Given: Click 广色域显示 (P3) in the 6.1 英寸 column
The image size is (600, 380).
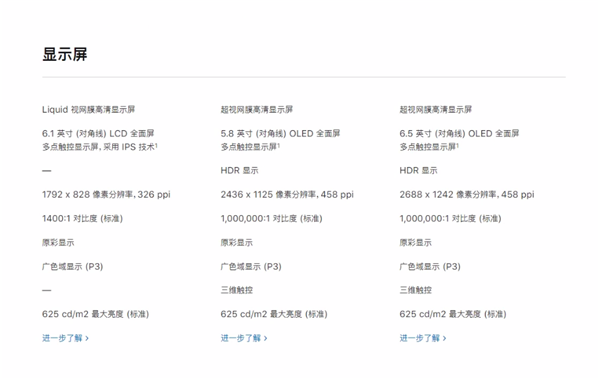Looking at the screenshot, I should pos(73,266).
